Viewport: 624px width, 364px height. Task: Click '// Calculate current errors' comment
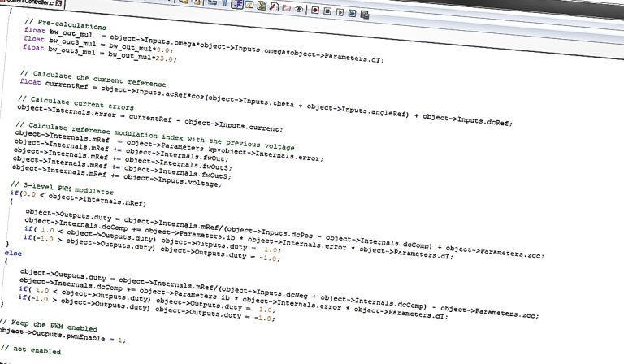(x=76, y=103)
